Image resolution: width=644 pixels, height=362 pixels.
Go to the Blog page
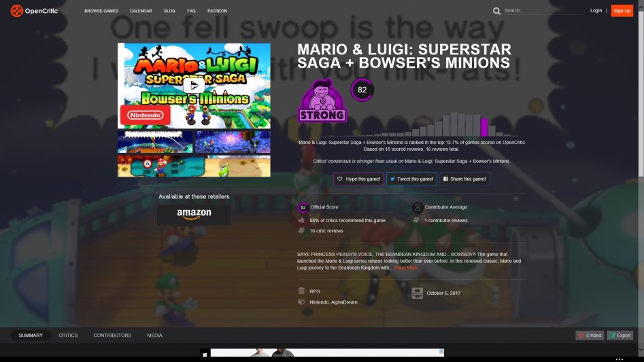click(x=169, y=11)
